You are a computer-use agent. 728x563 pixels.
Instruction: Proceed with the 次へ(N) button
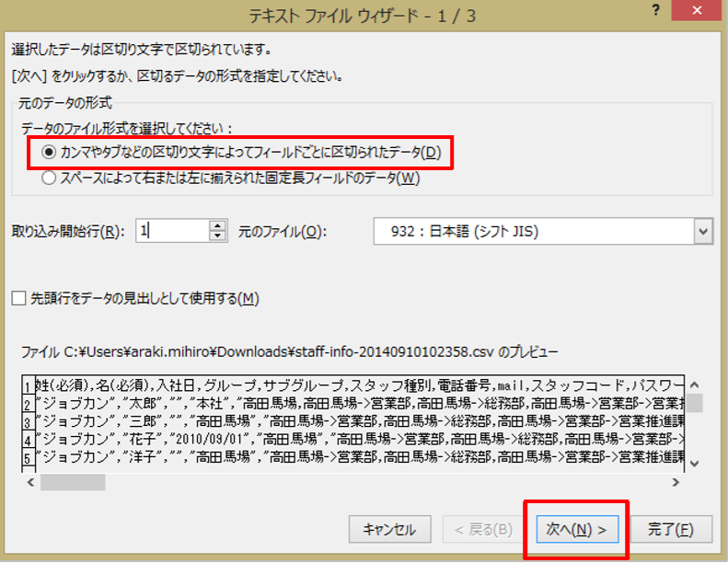(576, 530)
